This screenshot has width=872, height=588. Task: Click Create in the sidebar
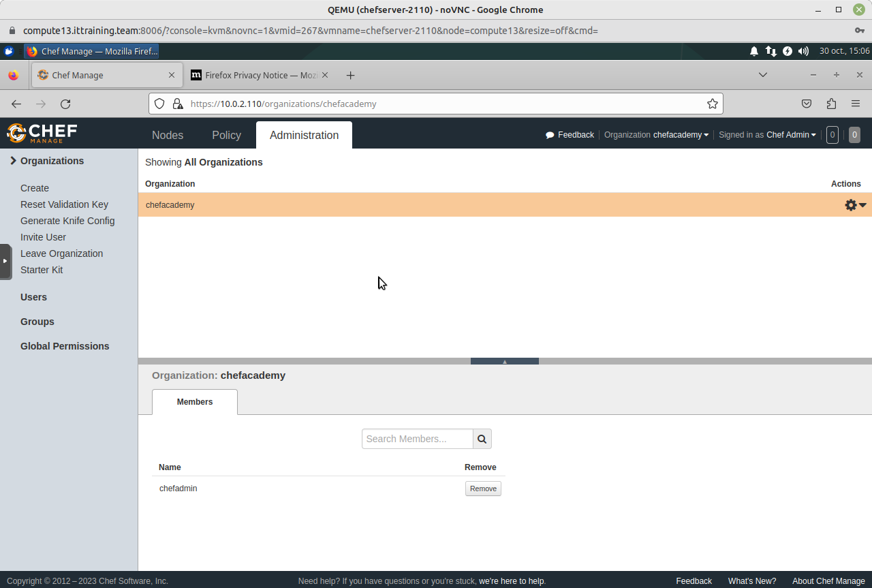[35, 188]
